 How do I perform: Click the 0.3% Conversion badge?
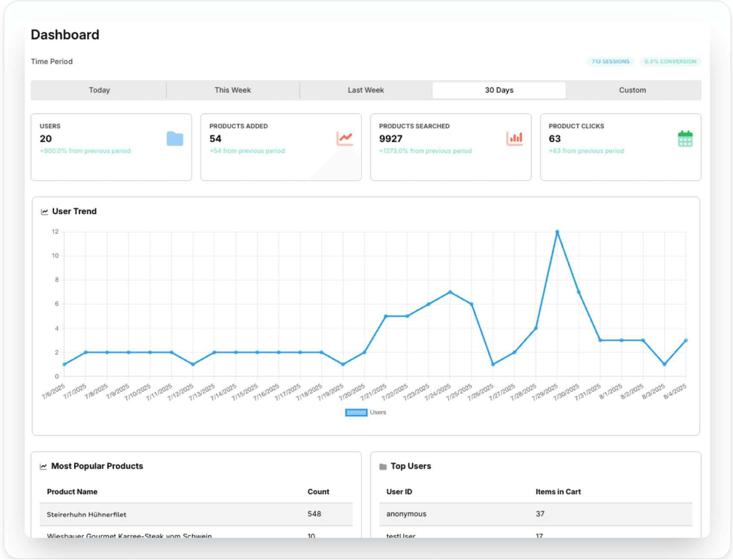670,61
